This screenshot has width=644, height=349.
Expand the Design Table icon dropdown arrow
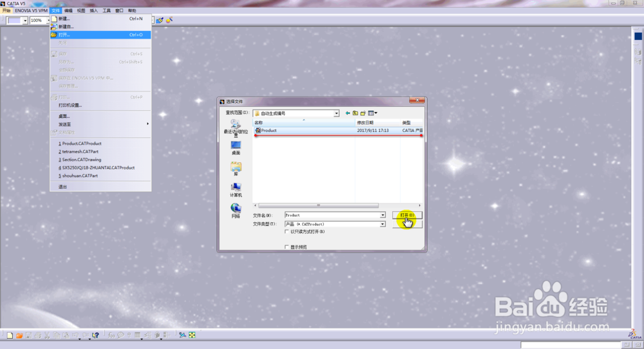click(x=142, y=338)
